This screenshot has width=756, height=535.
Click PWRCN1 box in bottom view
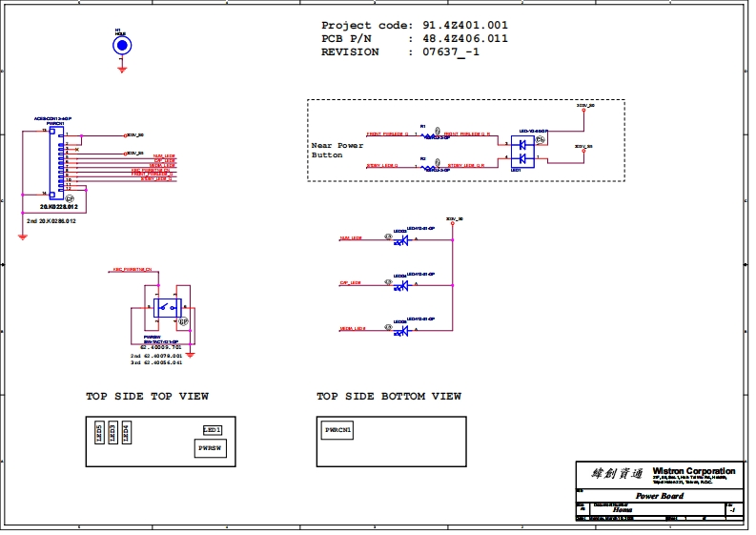tap(338, 431)
